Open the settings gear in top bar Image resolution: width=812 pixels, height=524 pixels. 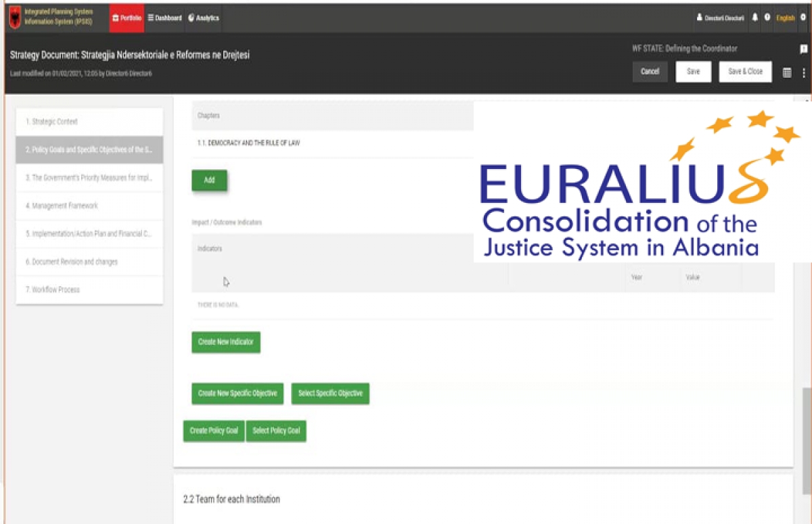[803, 18]
